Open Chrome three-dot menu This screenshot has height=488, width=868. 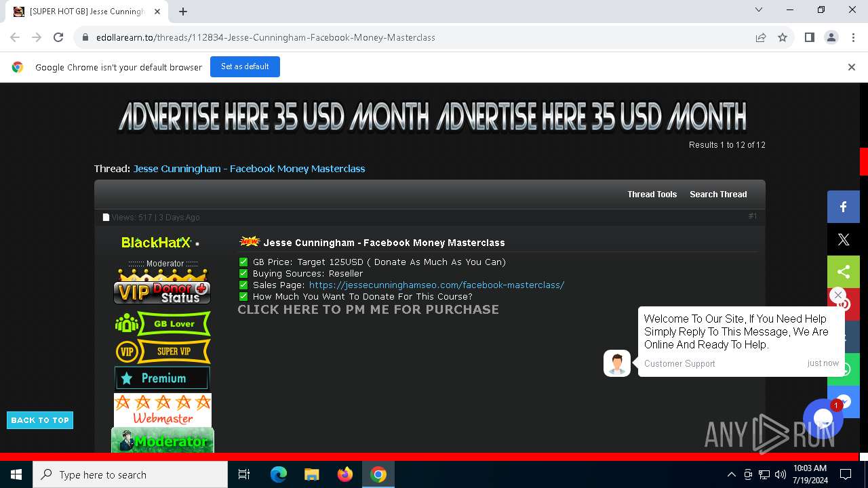852,37
